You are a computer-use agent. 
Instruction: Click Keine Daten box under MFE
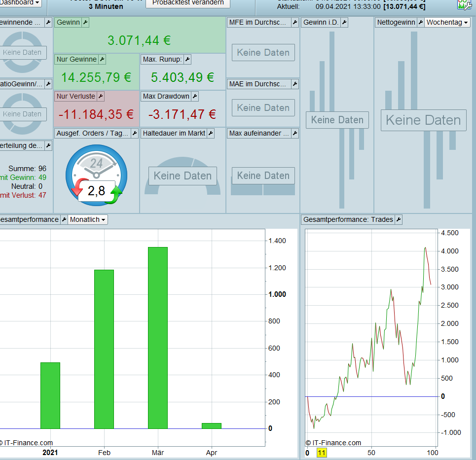pos(263,52)
